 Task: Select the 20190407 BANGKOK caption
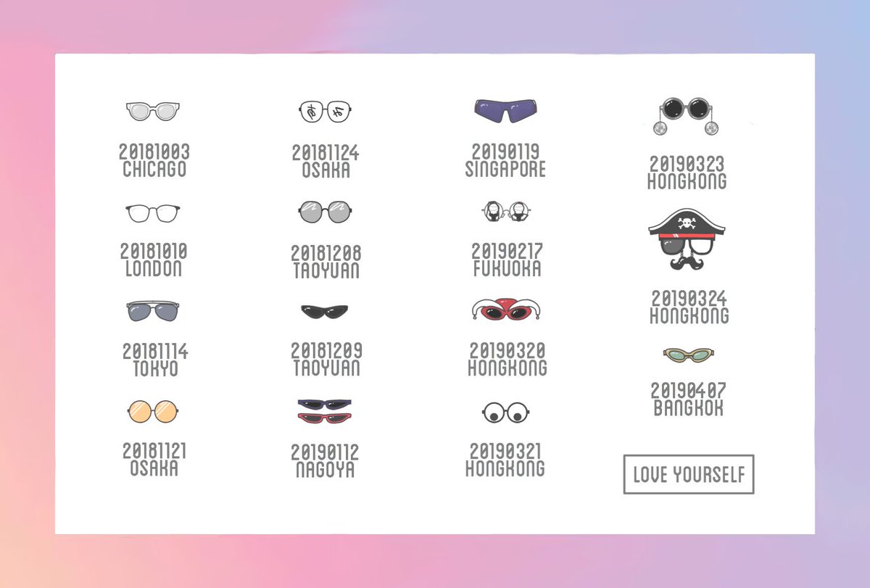click(x=688, y=399)
